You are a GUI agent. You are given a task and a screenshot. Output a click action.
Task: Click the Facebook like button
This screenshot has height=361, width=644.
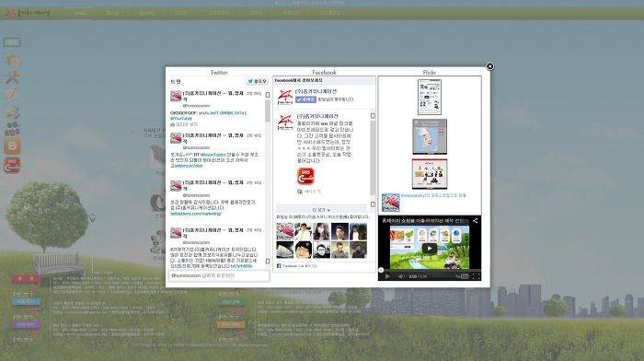click(x=306, y=99)
